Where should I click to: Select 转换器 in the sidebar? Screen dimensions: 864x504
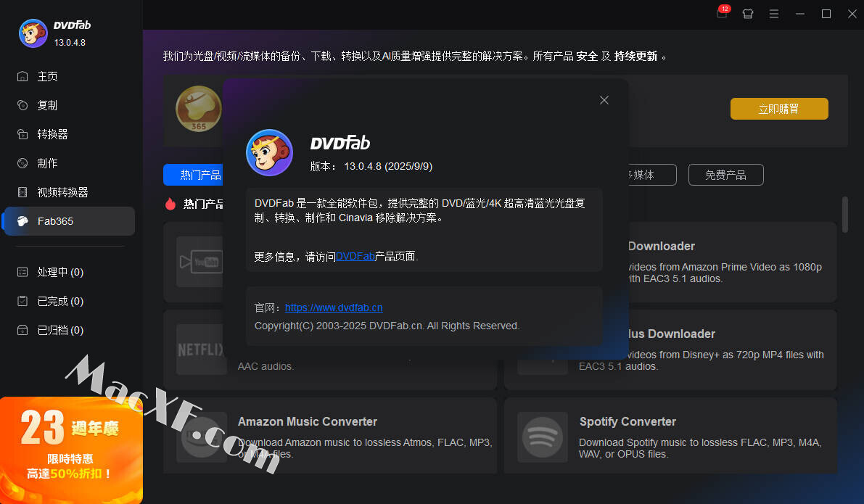pyautogui.click(x=52, y=134)
